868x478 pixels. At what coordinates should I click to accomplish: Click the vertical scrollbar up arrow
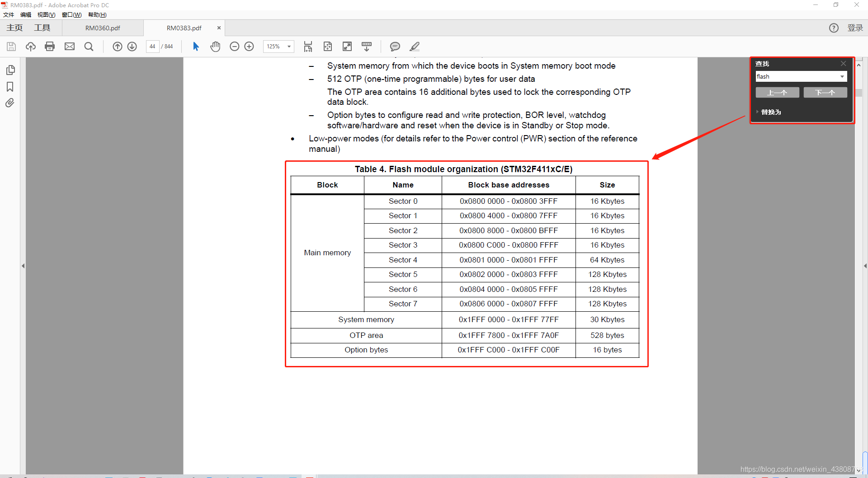click(859, 65)
